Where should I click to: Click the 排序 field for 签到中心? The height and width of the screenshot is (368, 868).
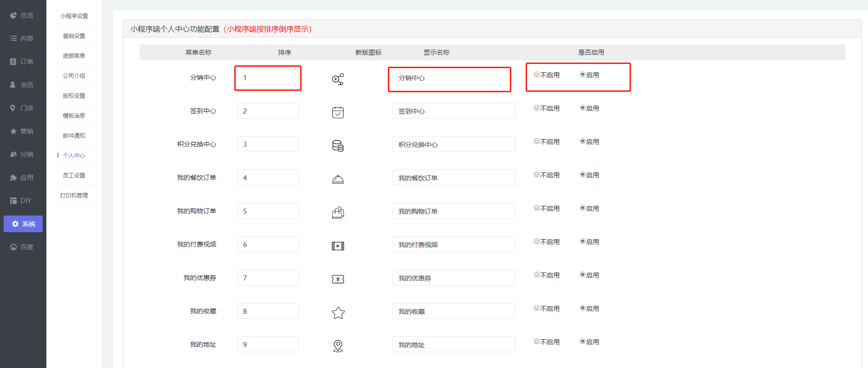pyautogui.click(x=268, y=111)
